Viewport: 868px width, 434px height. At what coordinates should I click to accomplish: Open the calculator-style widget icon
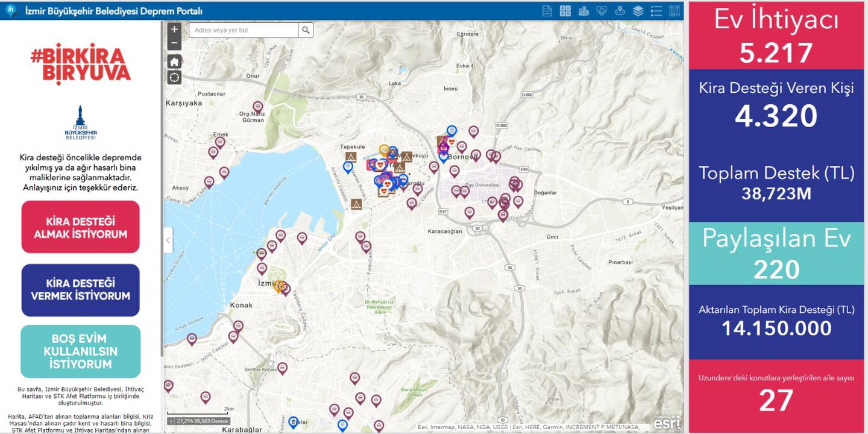click(x=565, y=11)
